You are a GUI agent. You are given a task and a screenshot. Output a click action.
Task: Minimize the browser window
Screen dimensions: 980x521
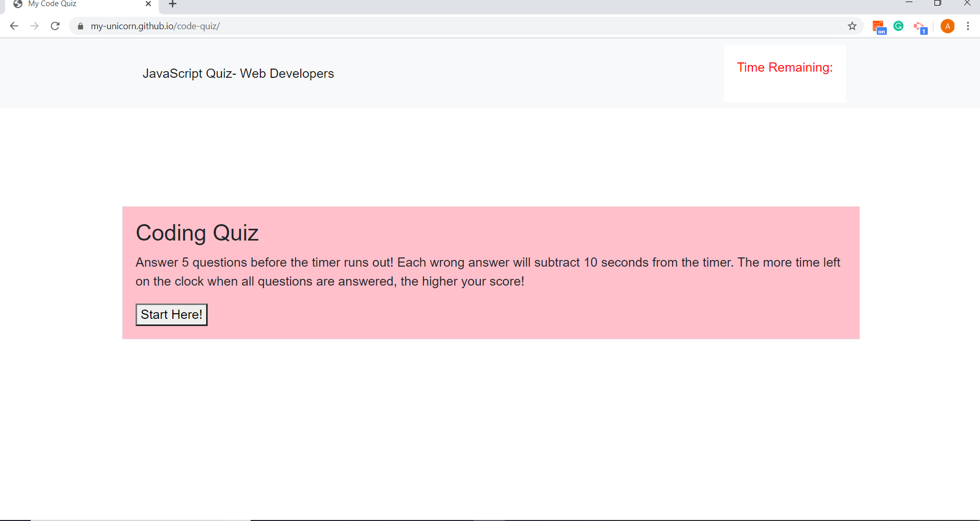click(x=909, y=3)
